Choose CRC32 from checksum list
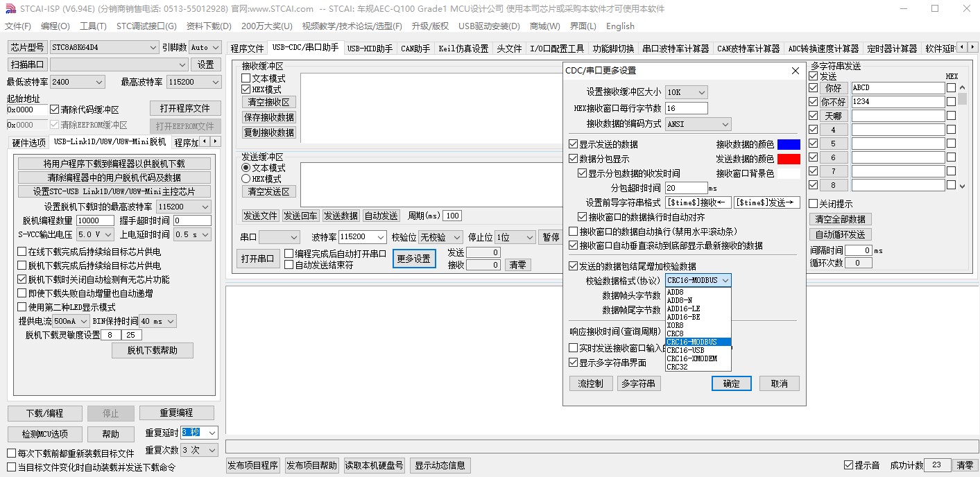Image resolution: width=980 pixels, height=477 pixels. click(x=698, y=367)
